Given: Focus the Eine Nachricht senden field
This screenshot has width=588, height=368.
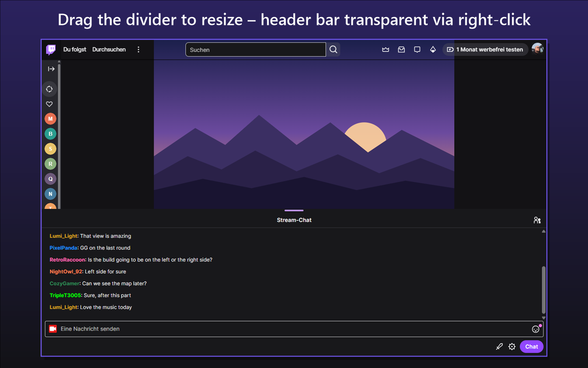Looking at the screenshot, I should [x=294, y=329].
